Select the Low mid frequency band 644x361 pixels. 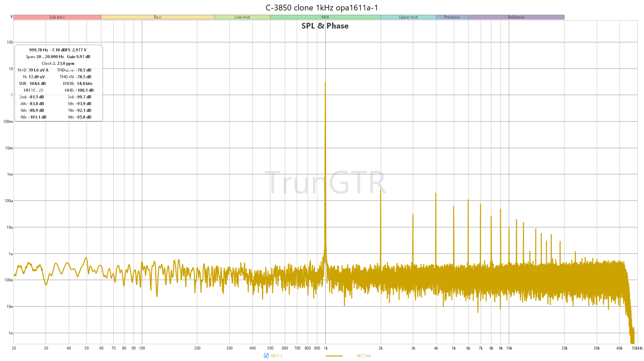click(242, 17)
